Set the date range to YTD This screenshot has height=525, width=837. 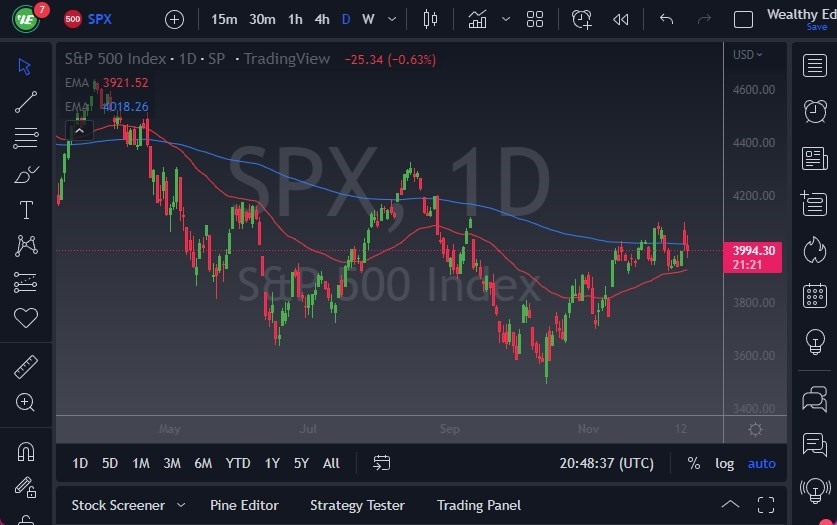pyautogui.click(x=238, y=463)
